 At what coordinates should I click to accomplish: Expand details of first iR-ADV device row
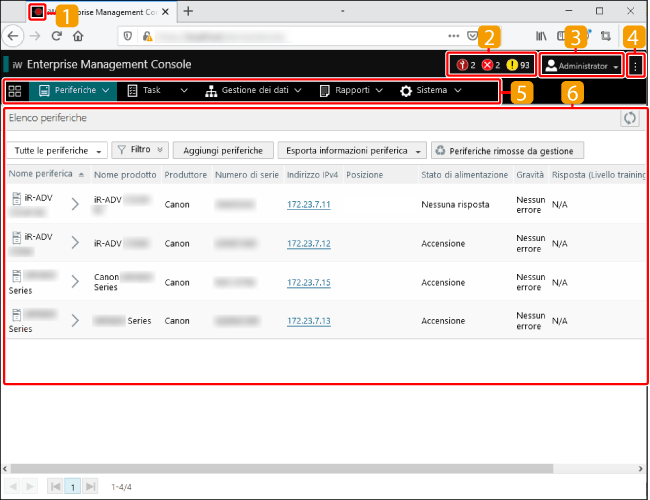(x=75, y=205)
